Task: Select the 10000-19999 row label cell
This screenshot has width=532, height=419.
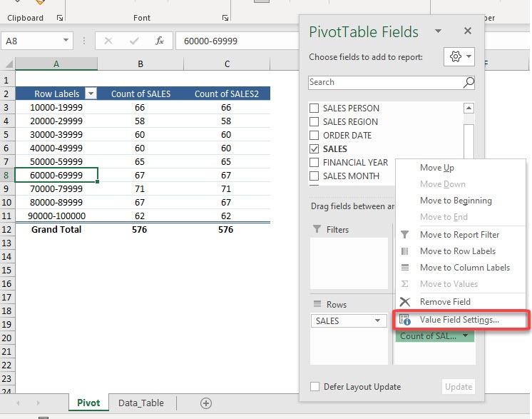Action: 56,108
